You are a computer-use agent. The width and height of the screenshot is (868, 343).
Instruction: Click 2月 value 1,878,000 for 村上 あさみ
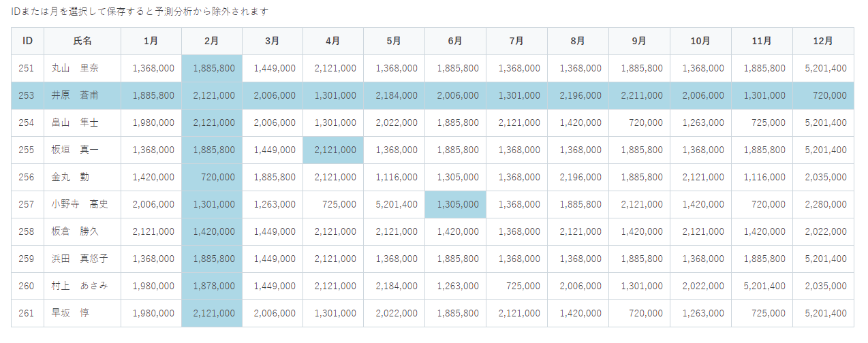(x=213, y=286)
